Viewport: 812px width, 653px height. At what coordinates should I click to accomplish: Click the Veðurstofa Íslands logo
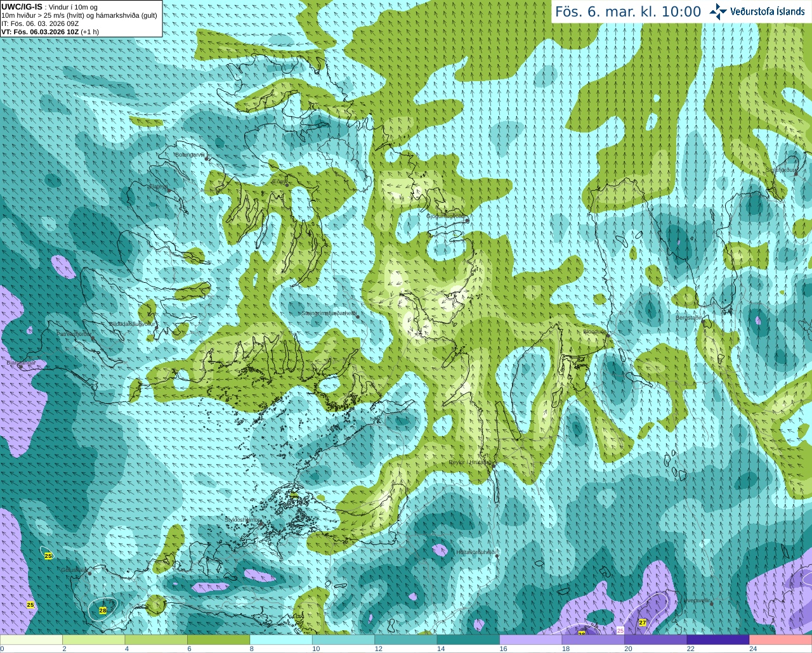click(x=757, y=11)
